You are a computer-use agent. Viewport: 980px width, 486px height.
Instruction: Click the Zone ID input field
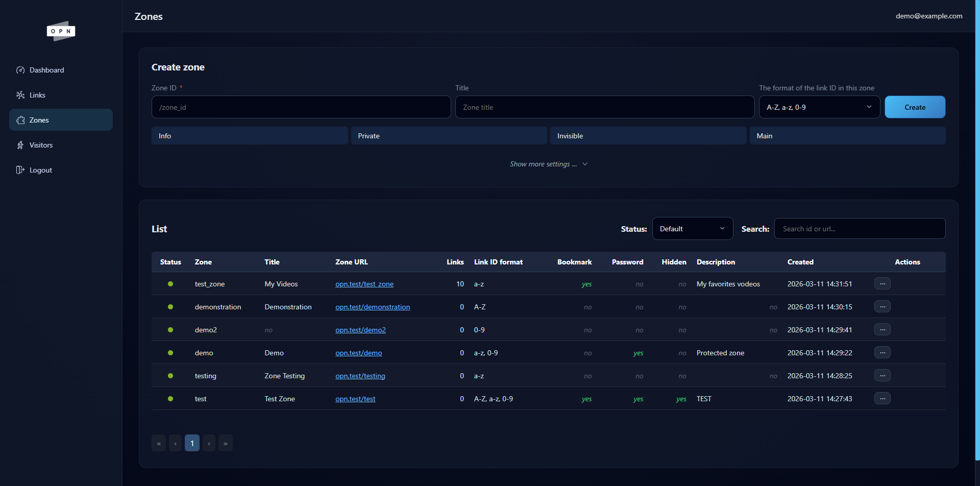[301, 107]
